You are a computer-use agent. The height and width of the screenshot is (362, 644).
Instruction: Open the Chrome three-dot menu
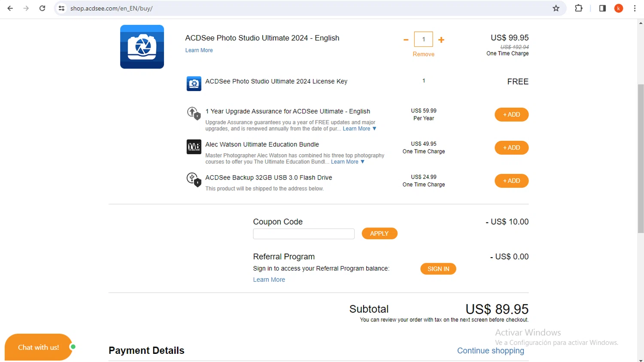click(x=635, y=8)
